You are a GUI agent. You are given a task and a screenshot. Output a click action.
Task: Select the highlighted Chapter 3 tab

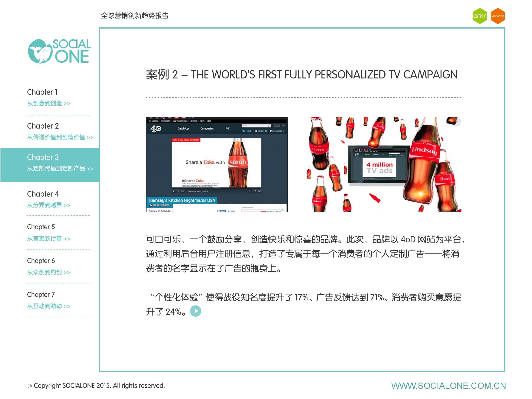[50, 165]
